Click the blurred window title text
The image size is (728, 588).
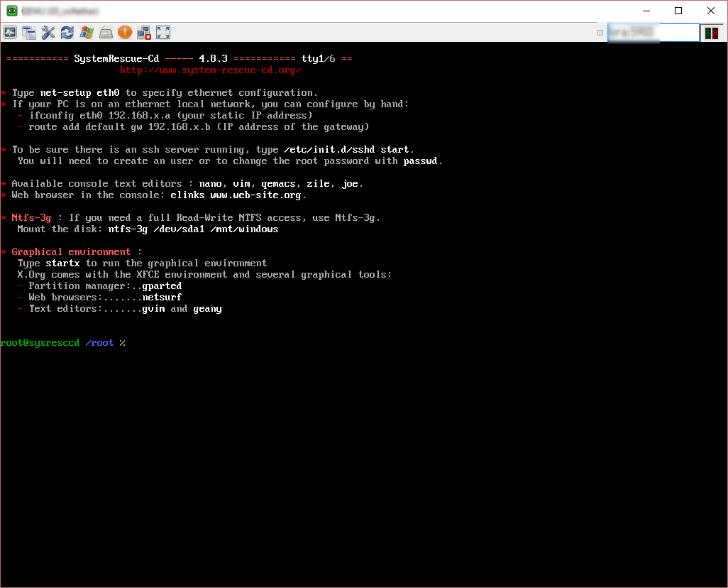(60, 11)
